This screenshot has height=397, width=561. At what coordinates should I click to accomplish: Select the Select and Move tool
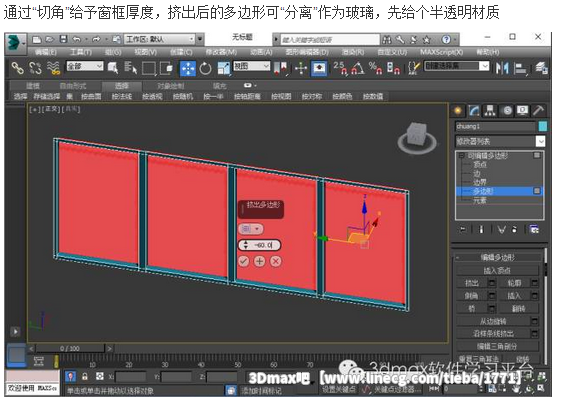pyautogui.click(x=188, y=68)
